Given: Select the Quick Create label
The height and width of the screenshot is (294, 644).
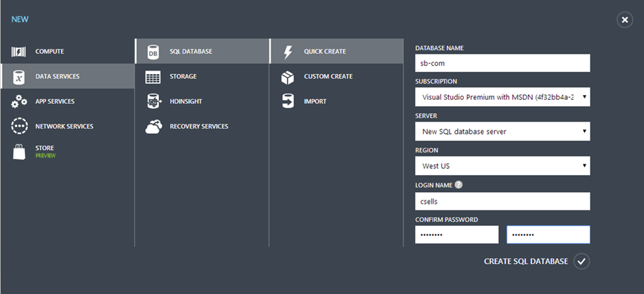Looking at the screenshot, I should point(325,52).
